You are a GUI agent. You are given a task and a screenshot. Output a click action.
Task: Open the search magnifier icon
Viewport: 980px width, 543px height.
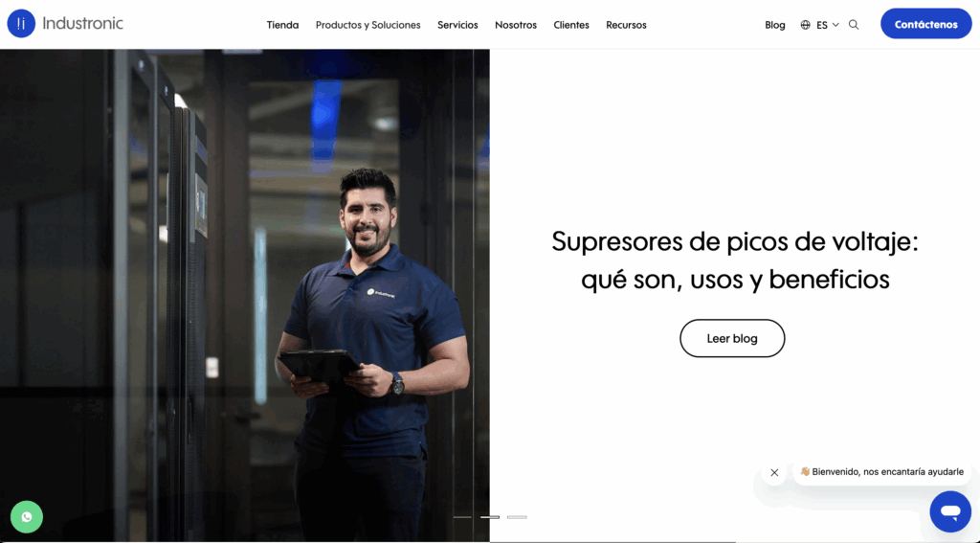853,25
